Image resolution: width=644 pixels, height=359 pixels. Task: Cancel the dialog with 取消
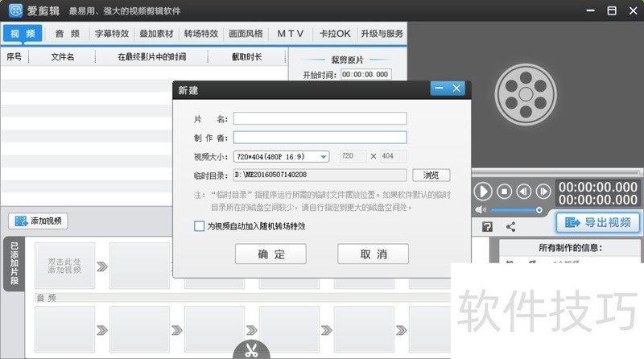click(x=373, y=254)
